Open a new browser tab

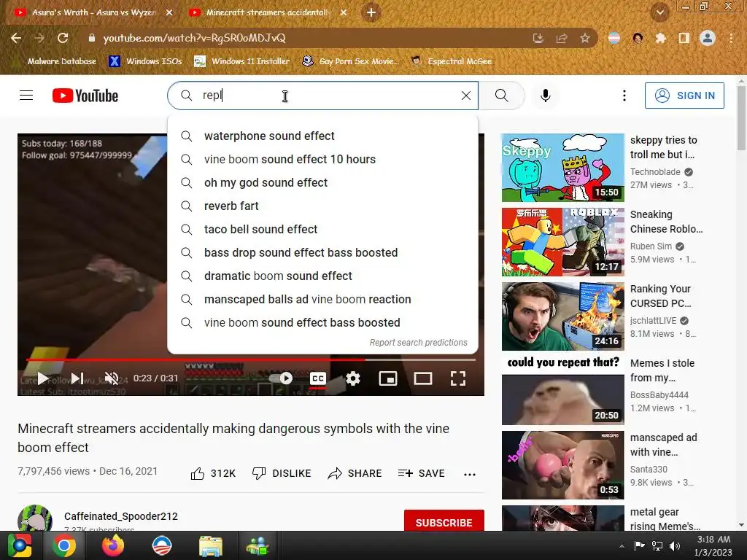point(371,13)
